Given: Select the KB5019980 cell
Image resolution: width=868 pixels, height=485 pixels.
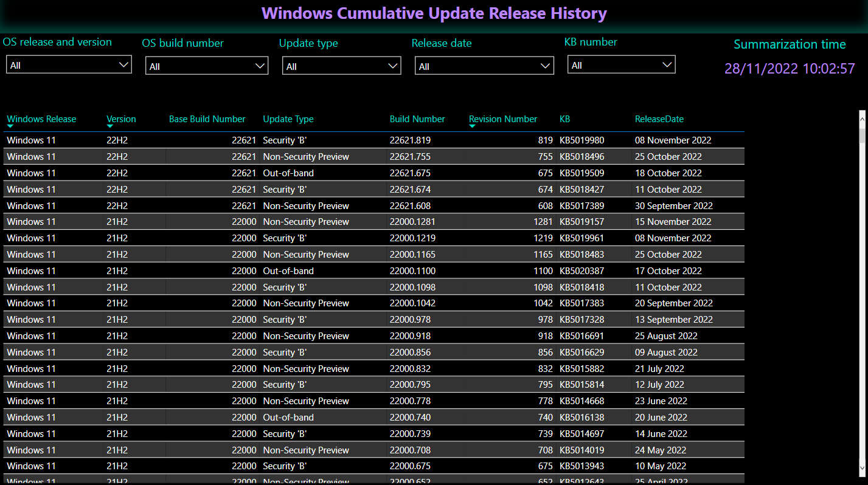Looking at the screenshot, I should [x=582, y=140].
